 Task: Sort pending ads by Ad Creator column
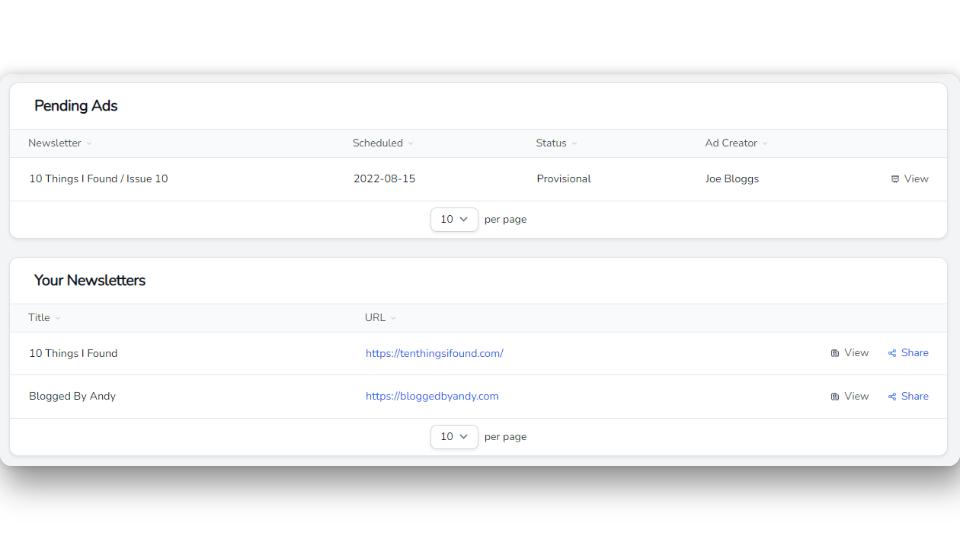[731, 143]
